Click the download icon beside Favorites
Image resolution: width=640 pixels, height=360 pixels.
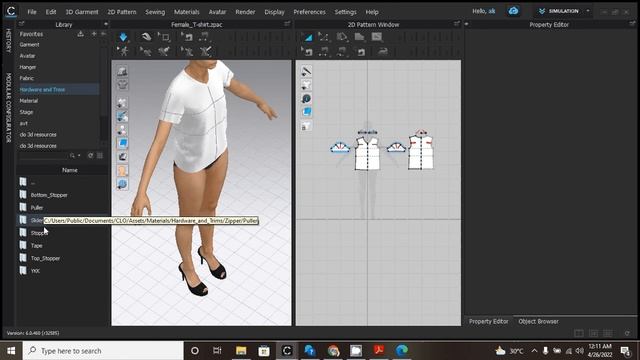pos(80,34)
